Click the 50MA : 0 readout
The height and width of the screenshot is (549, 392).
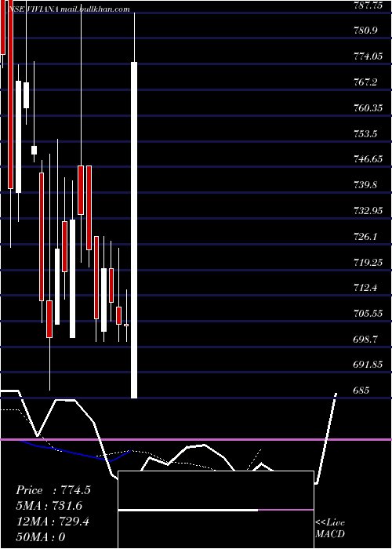tap(41, 537)
